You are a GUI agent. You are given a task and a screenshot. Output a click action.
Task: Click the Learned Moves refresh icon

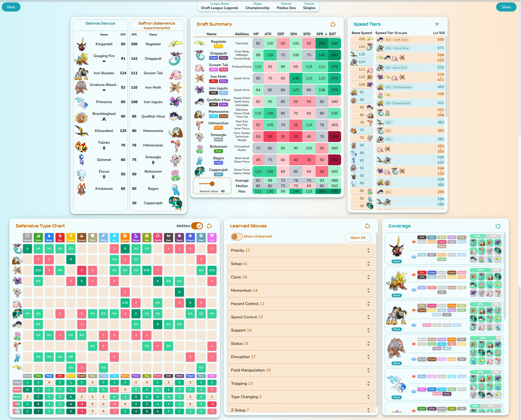click(367, 226)
